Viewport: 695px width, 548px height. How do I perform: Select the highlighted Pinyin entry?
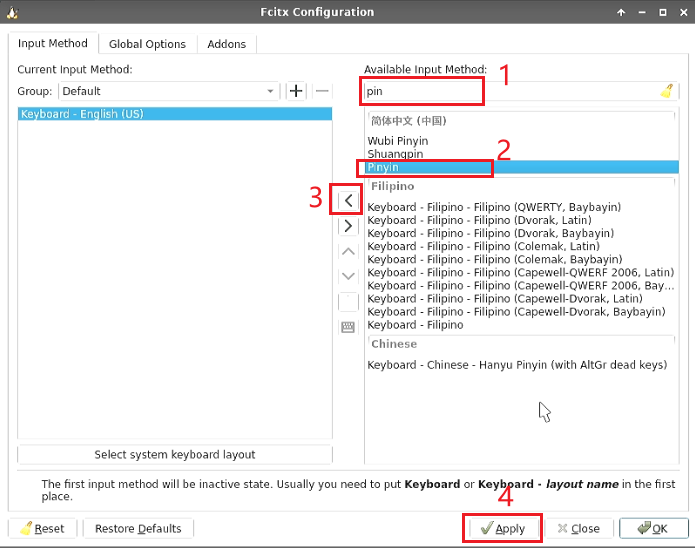(x=522, y=167)
